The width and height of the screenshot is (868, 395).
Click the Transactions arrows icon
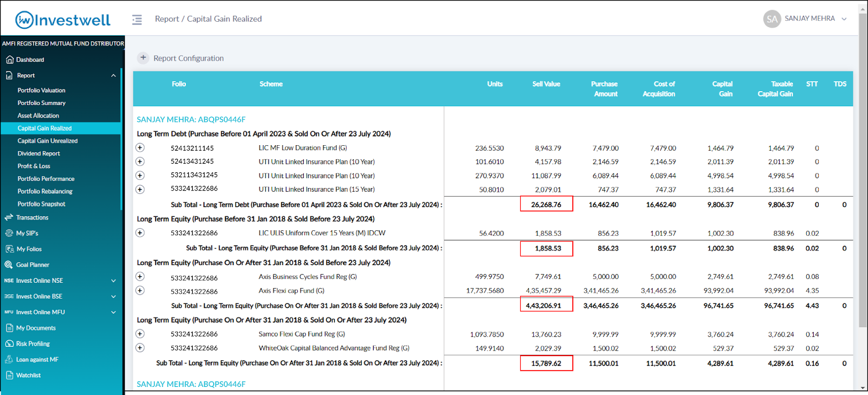[9, 217]
